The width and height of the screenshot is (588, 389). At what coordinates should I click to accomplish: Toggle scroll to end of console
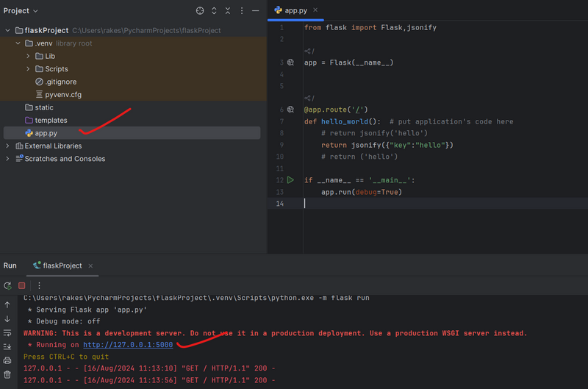pos(7,346)
